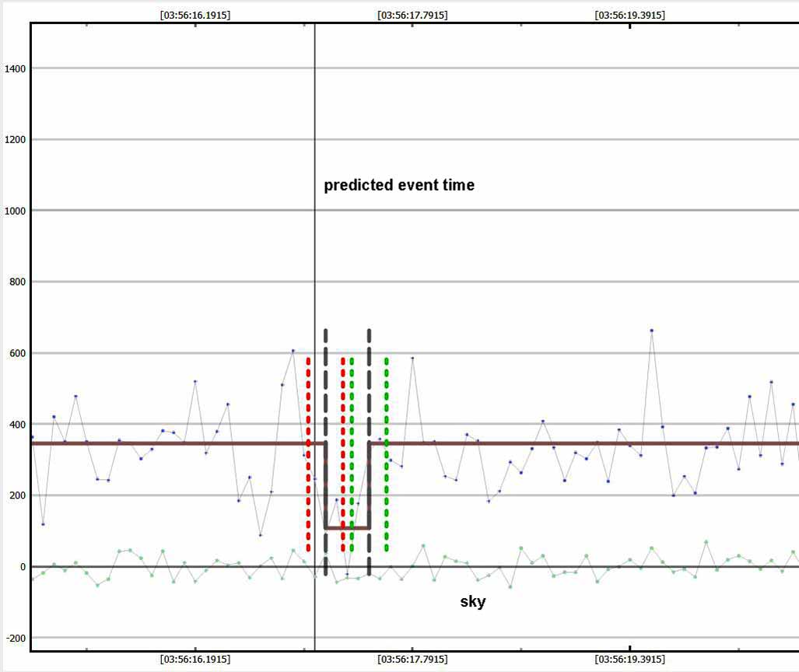The width and height of the screenshot is (799, 672).
Task: Click the bottom axis 03:56:19.3915 timestamp
Action: coord(629,659)
